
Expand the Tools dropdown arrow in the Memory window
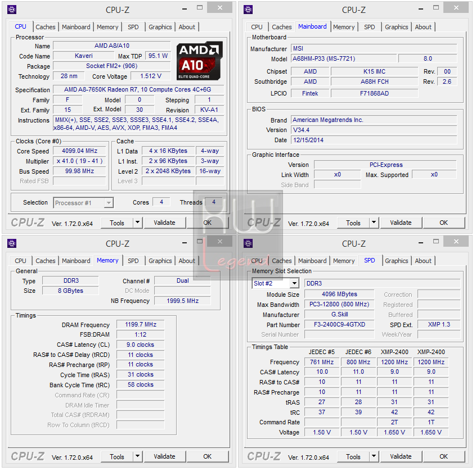pos(137,456)
